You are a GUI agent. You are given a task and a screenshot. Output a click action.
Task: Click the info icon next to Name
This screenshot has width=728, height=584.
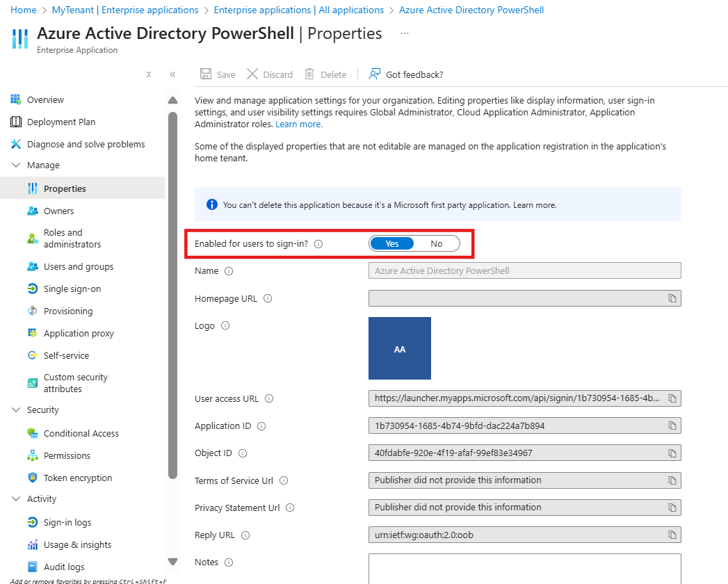pos(229,271)
